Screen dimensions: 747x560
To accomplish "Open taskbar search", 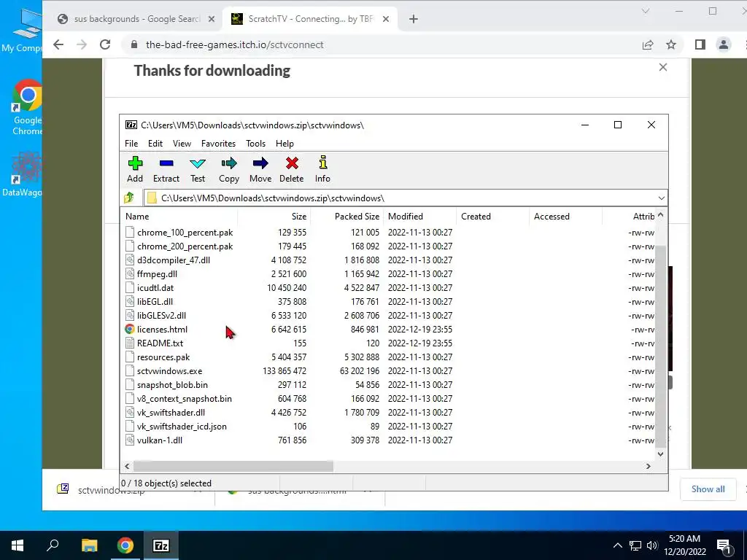I will click(53, 545).
